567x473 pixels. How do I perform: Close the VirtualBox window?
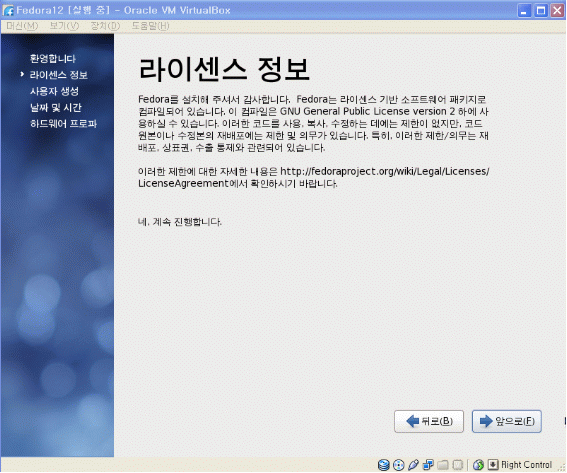click(x=557, y=10)
